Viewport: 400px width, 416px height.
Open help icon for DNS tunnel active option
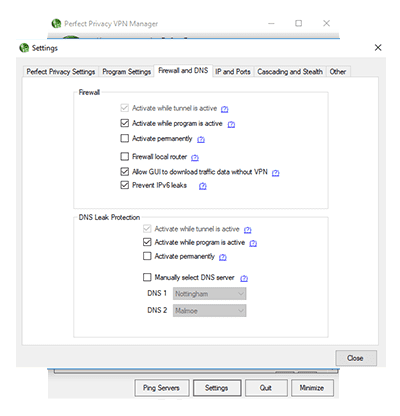pos(248,230)
